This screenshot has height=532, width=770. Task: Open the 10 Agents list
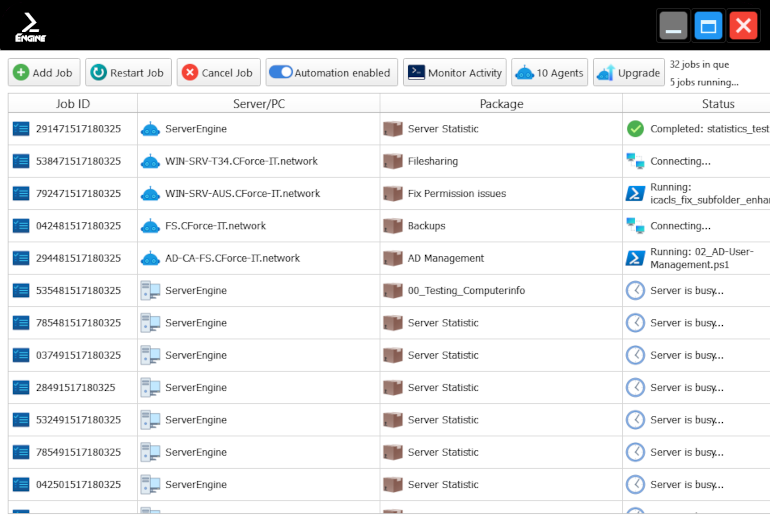coord(550,73)
